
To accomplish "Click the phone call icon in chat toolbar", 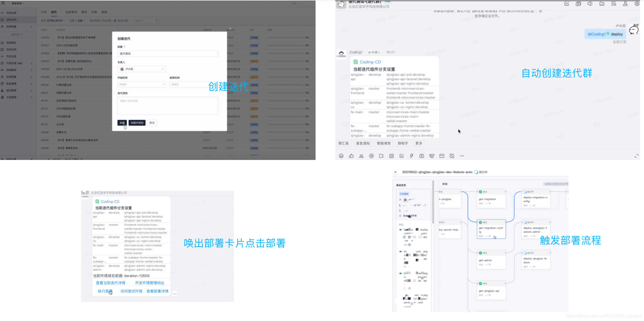I will (x=432, y=156).
